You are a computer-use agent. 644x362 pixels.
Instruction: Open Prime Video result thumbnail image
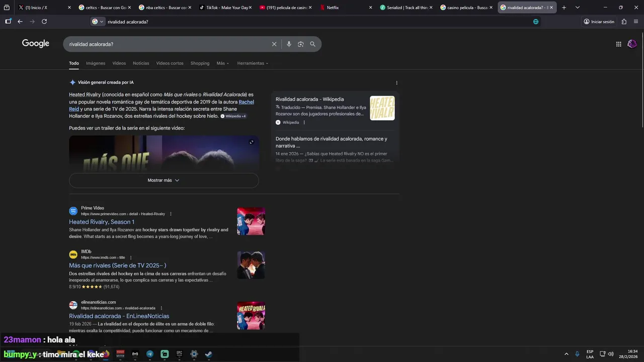point(251,221)
